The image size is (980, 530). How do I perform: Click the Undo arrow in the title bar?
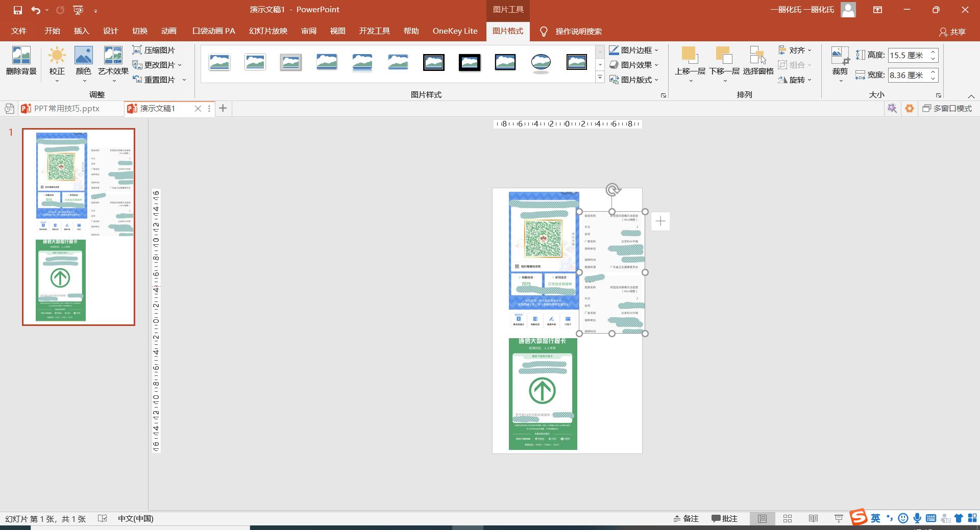pyautogui.click(x=35, y=10)
